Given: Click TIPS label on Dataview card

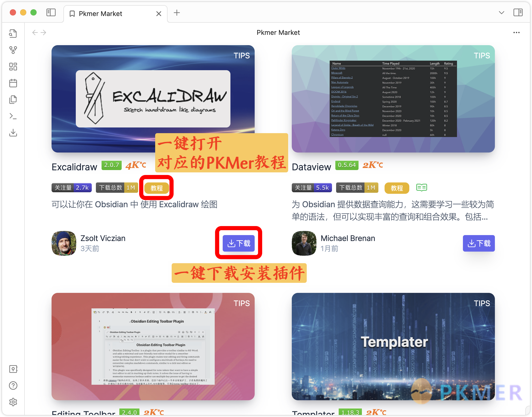Looking at the screenshot, I should [x=482, y=55].
